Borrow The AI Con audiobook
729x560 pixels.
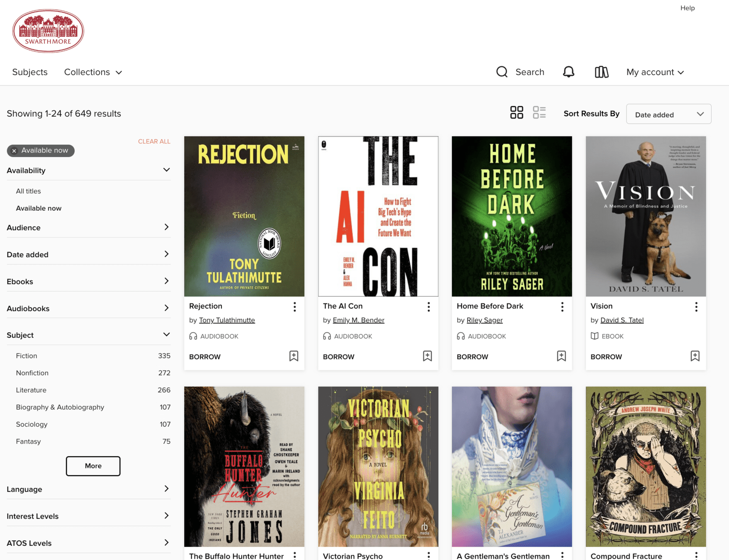[x=338, y=357]
